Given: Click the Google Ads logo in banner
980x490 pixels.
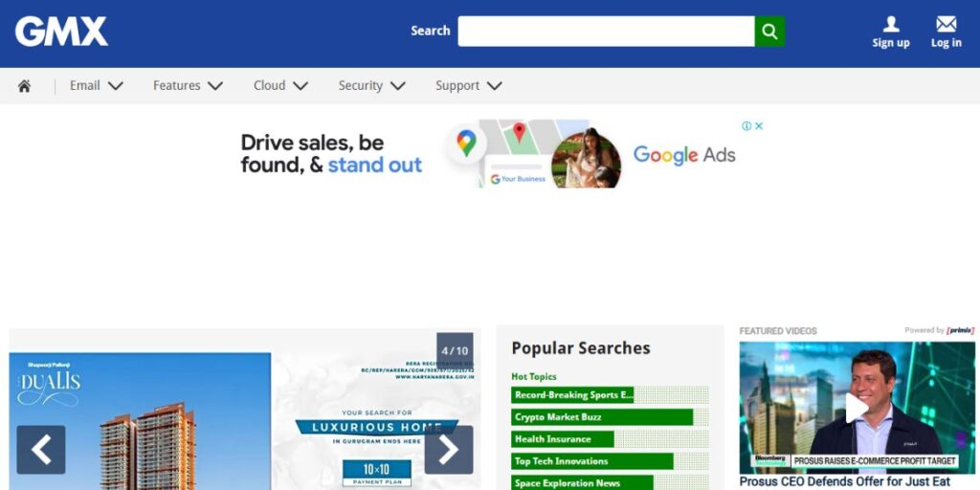Looking at the screenshot, I should point(684,155).
